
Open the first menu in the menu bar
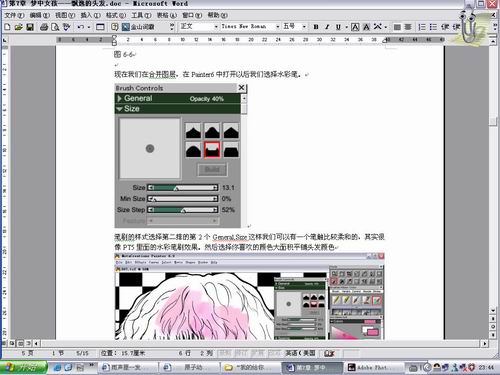click(14, 15)
